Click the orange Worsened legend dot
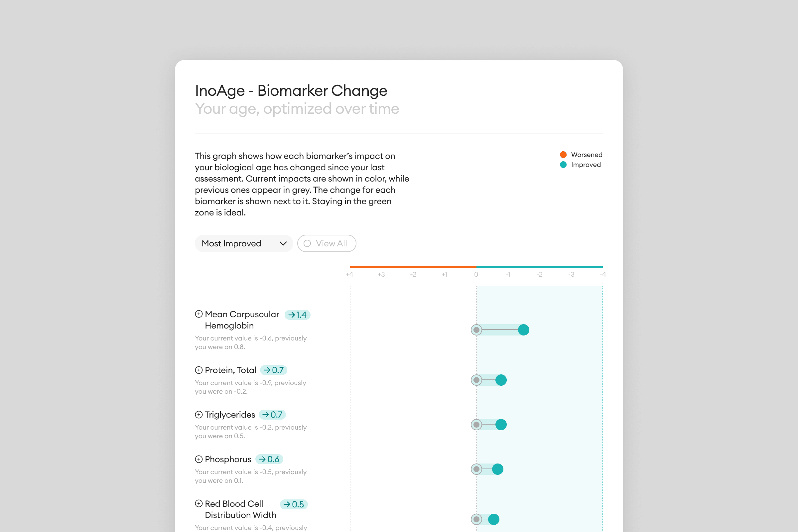This screenshot has height=532, width=798. [563, 155]
